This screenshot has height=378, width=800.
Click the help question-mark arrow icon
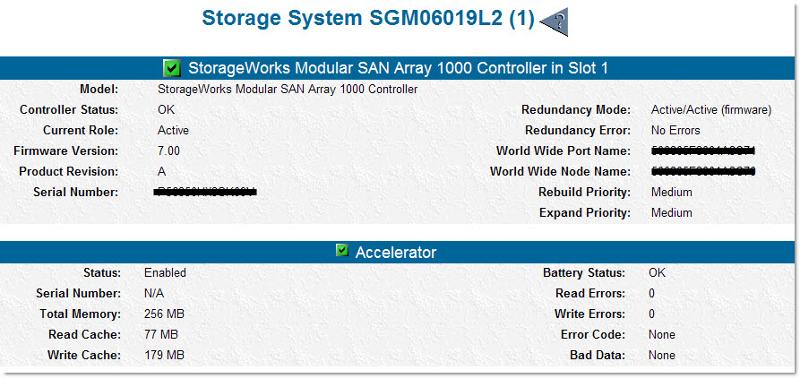[554, 22]
